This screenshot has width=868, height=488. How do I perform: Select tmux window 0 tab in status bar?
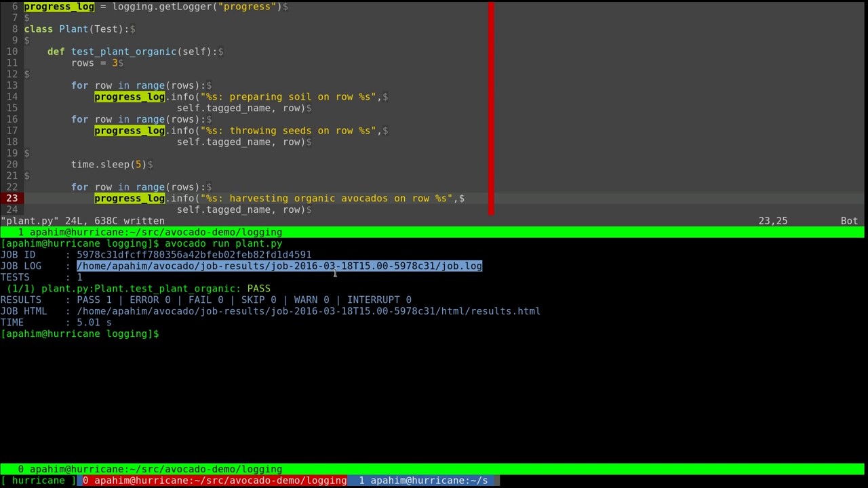214,481
